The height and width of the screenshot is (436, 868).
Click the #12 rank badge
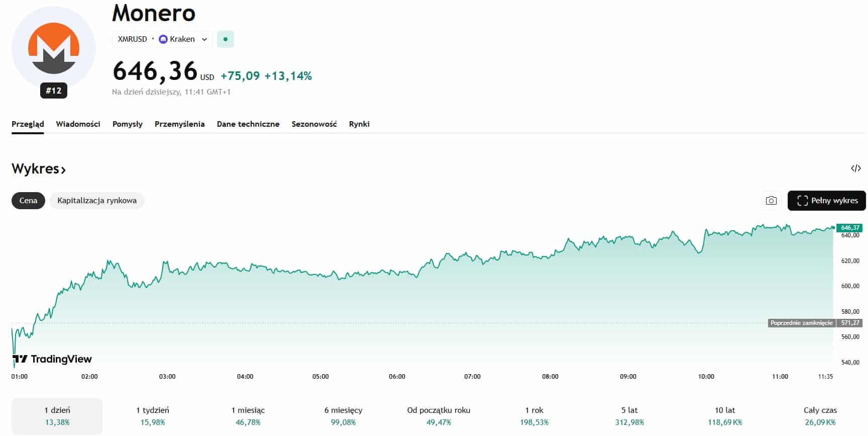point(53,91)
